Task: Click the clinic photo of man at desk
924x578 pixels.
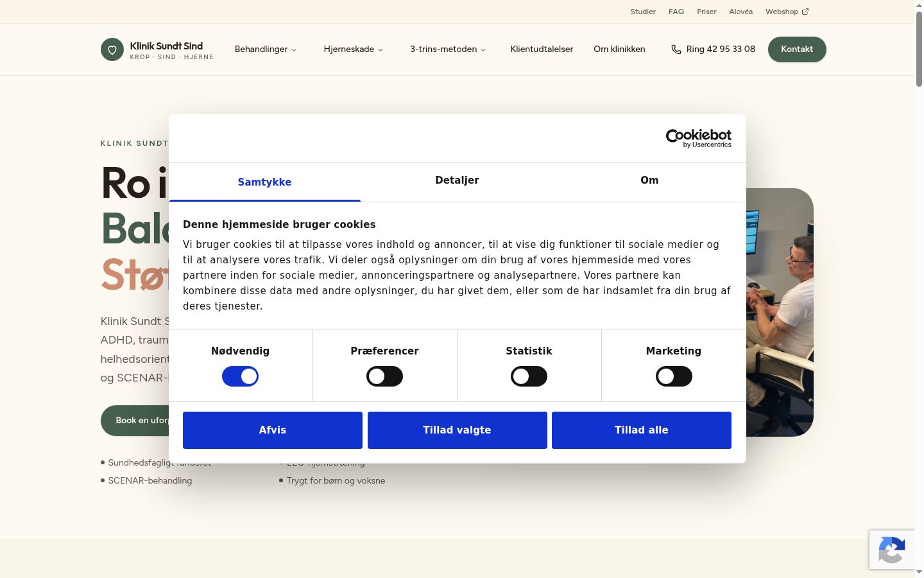Action: [780, 312]
